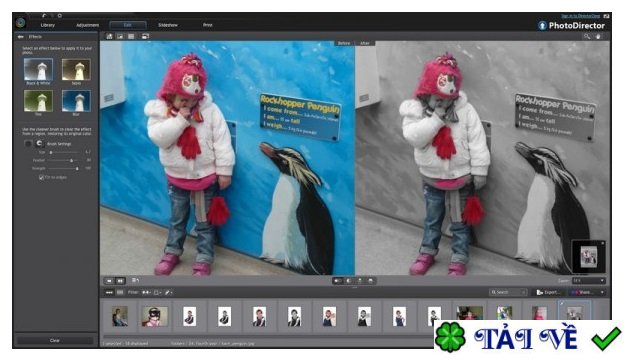Click the PhotoDirector application logo icon
The width and height of the screenshot is (629, 360).
20,23
